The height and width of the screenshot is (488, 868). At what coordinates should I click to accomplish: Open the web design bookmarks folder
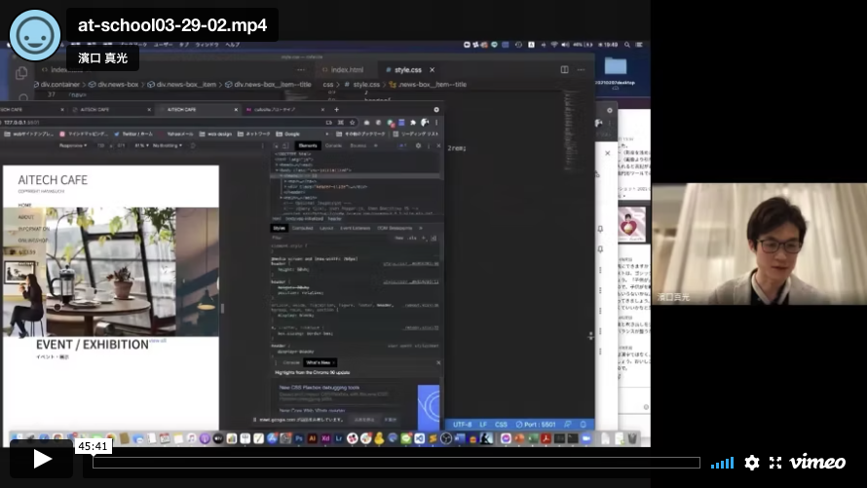click(215, 133)
